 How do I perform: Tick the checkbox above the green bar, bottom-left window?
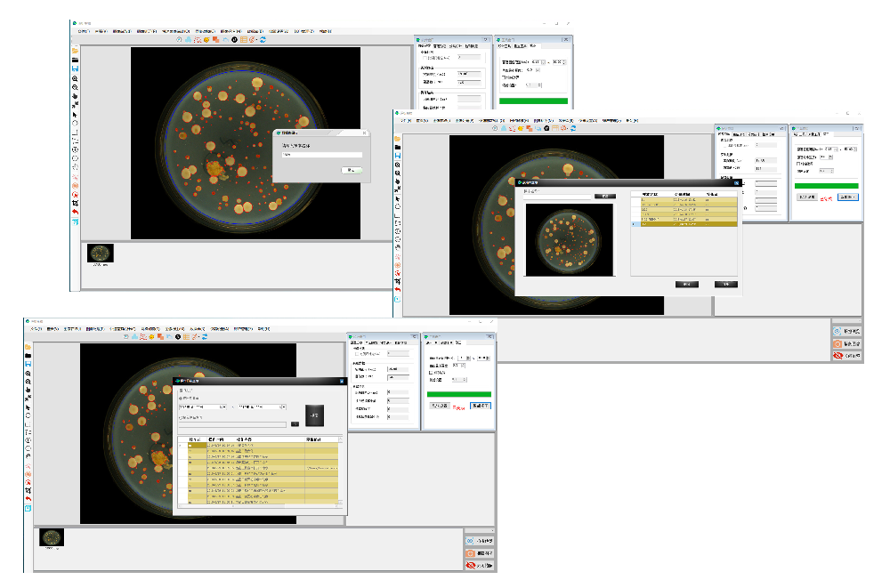[431, 373]
